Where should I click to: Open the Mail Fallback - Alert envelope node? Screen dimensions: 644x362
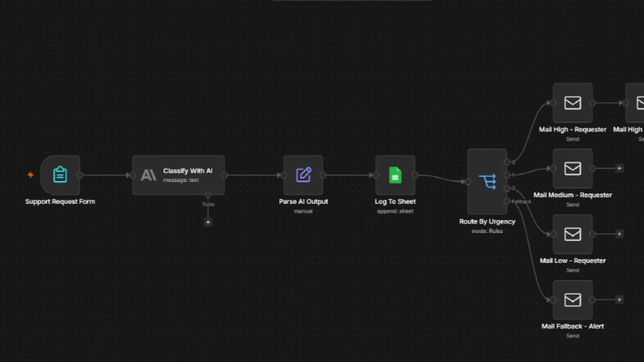point(573,300)
